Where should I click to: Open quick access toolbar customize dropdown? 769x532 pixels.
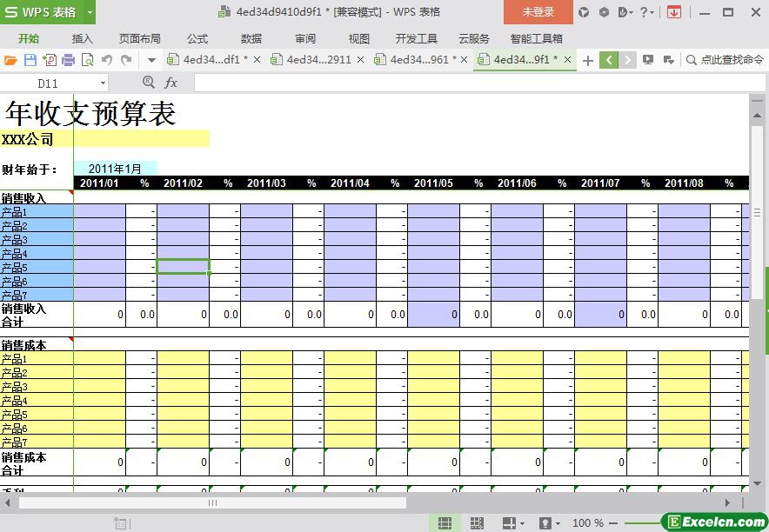coord(151,60)
